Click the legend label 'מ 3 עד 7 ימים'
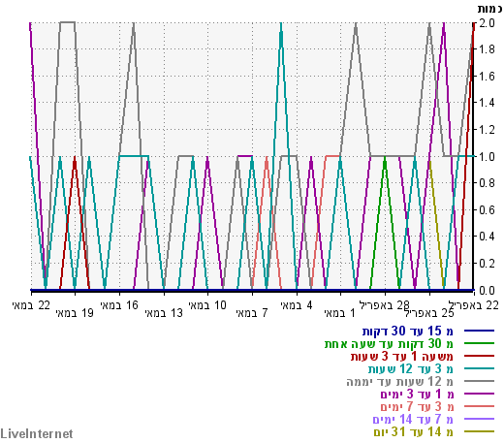 (417, 406)
